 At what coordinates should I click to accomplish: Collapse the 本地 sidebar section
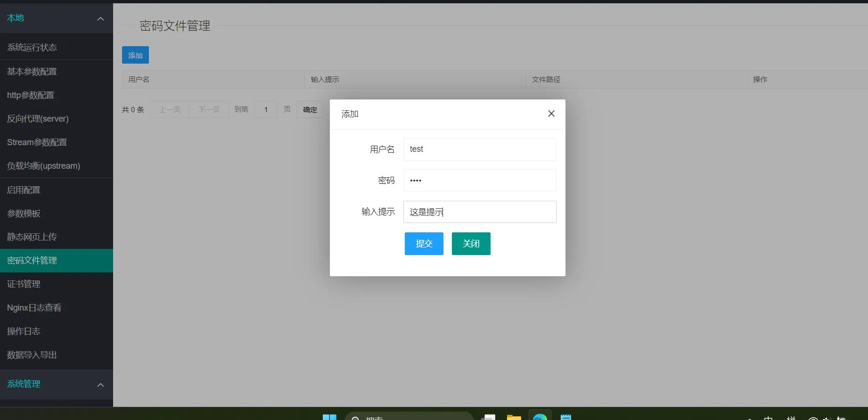57,18
